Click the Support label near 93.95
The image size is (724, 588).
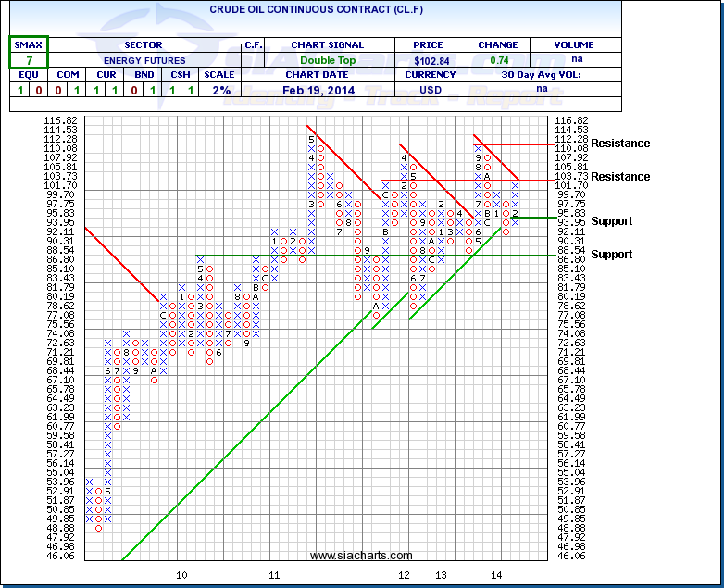coord(612,221)
